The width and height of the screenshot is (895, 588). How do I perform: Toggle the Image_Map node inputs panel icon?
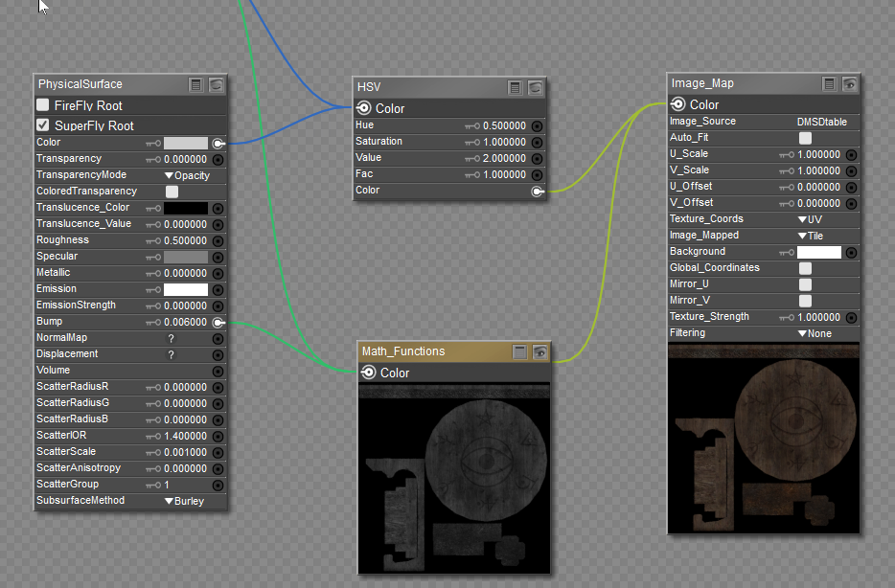[829, 84]
